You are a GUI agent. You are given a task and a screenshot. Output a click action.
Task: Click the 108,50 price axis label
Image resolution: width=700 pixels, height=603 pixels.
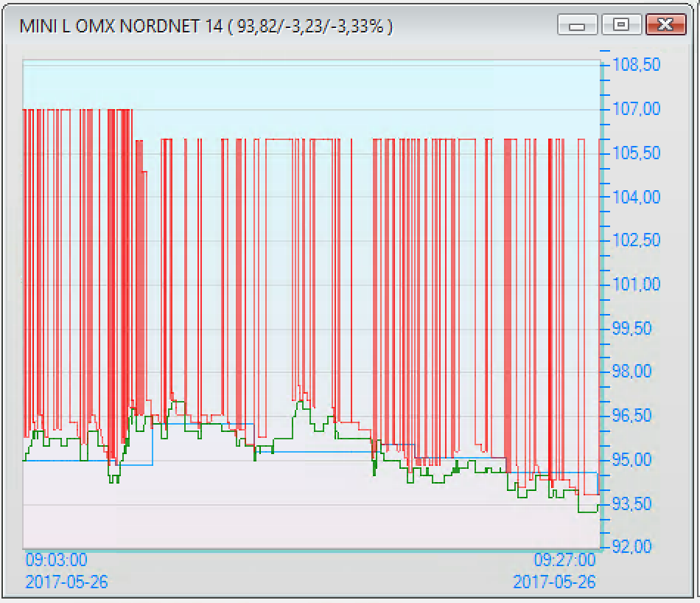[x=637, y=66]
